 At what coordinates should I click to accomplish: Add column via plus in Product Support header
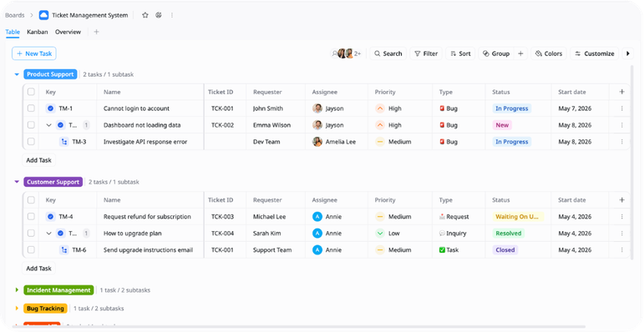pos(621,92)
